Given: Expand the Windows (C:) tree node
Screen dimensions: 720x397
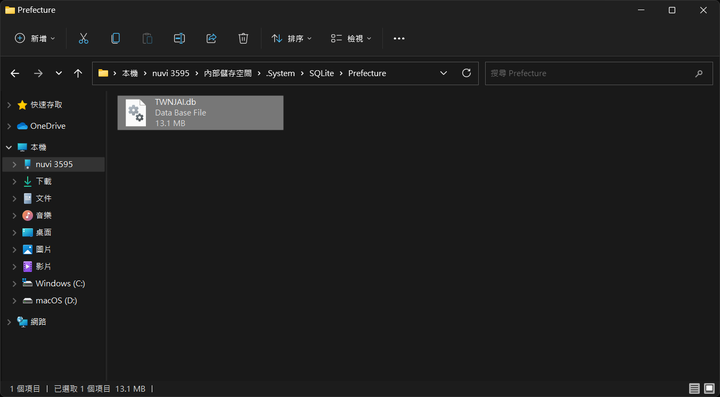Looking at the screenshot, I should (x=15, y=284).
